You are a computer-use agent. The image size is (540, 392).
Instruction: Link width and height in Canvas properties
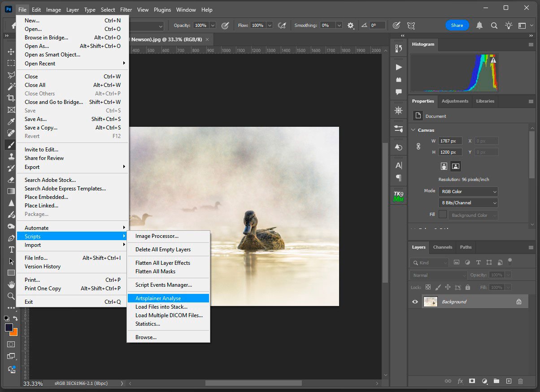(x=419, y=146)
